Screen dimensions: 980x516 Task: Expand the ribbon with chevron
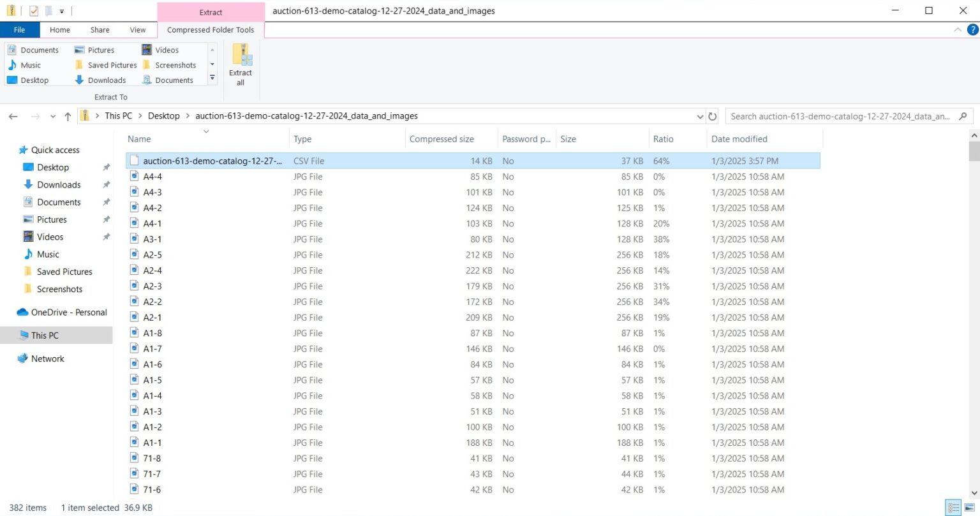(957, 30)
